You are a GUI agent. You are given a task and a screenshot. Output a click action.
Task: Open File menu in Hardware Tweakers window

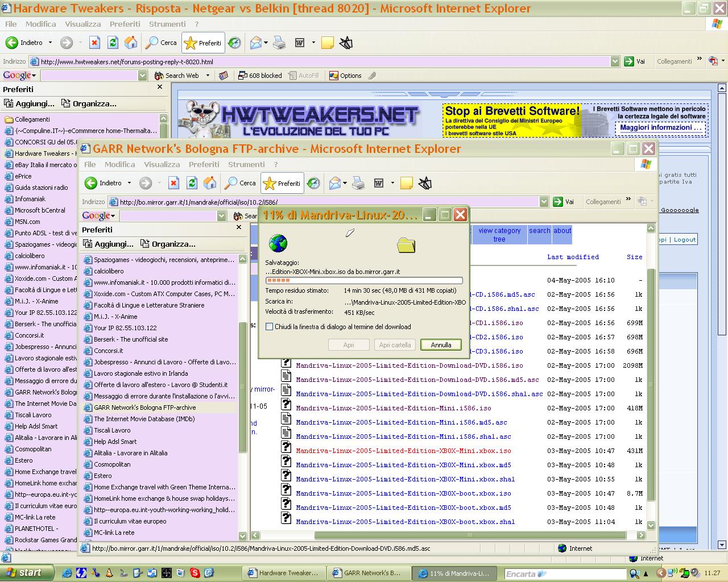click(x=11, y=24)
